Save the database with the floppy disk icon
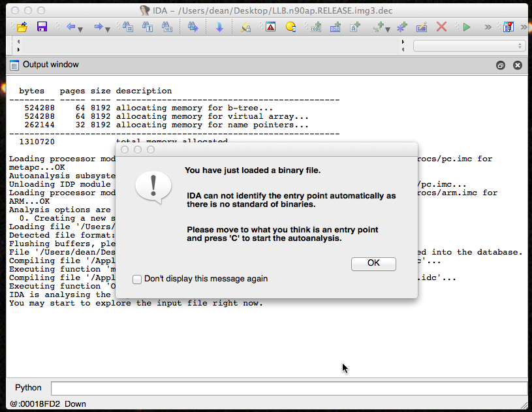The height and width of the screenshot is (412, 532). pos(42,27)
